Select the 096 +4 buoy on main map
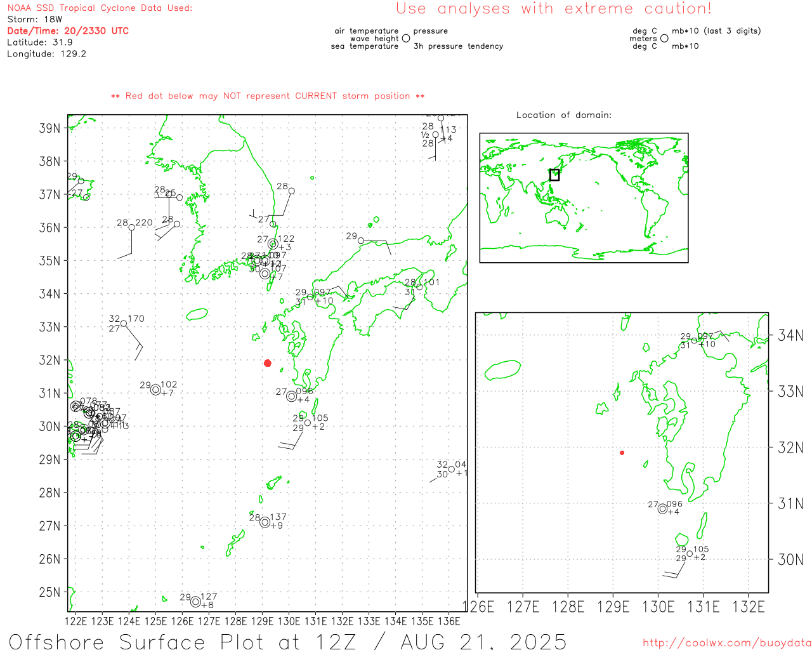 [291, 396]
